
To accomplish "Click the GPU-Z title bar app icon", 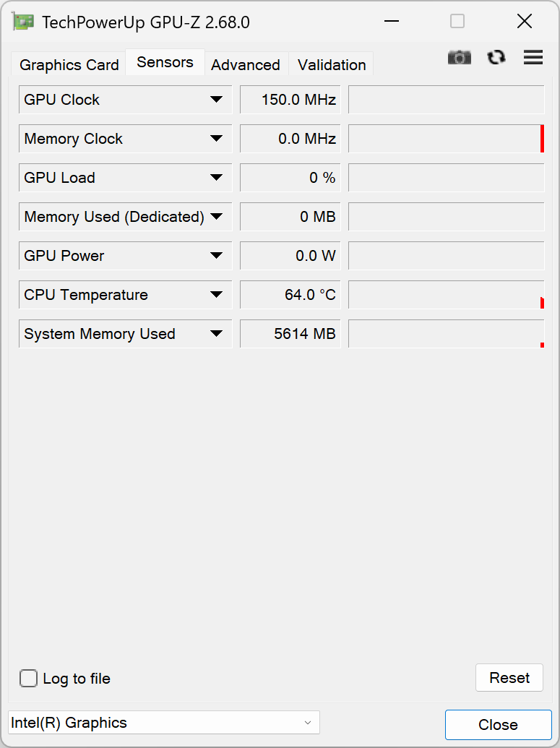I will pos(23,22).
